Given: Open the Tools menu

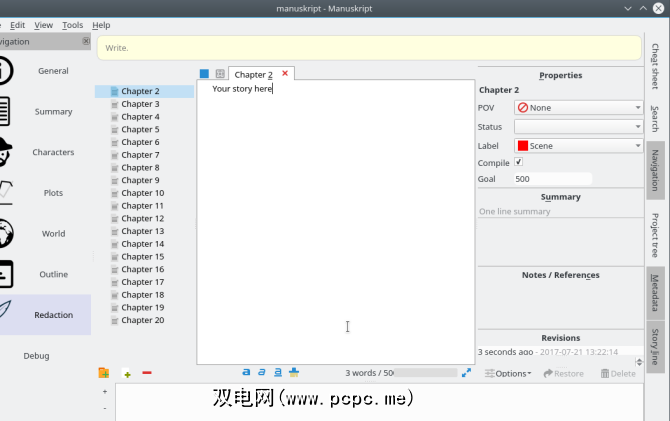Looking at the screenshot, I should pyautogui.click(x=72, y=25).
